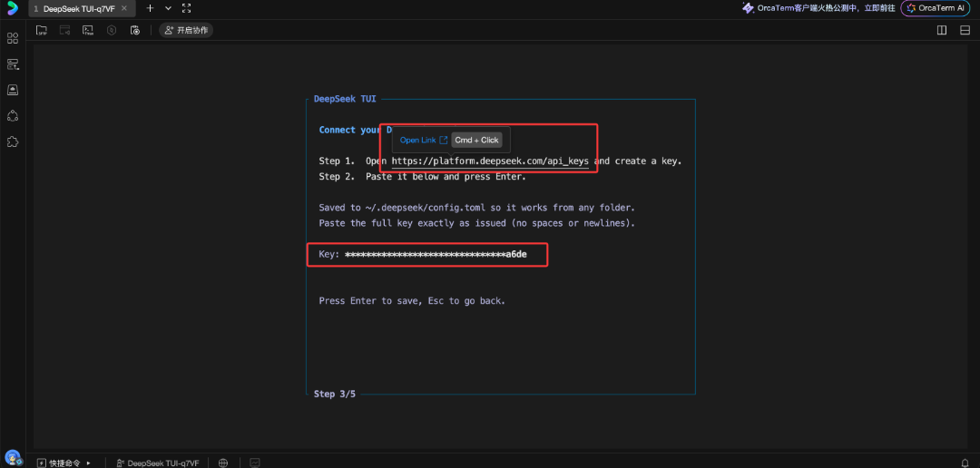This screenshot has height=468, width=980.
Task: Click the greyed hexagon toolbar icon
Action: [x=112, y=30]
